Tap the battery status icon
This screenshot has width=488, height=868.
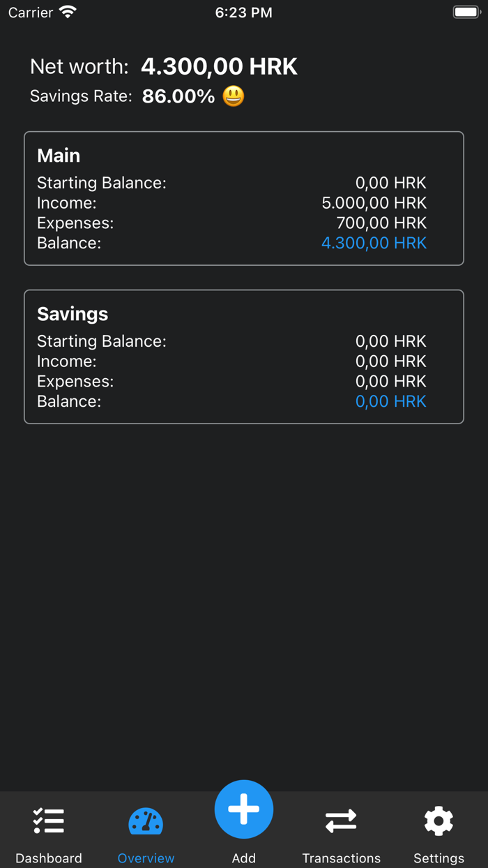[x=467, y=12]
